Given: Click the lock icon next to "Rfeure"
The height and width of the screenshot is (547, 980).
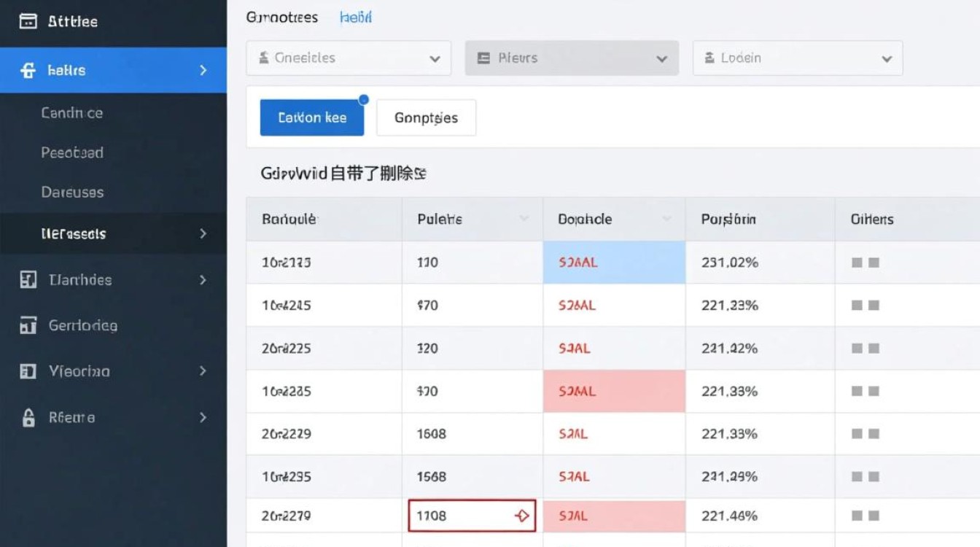Looking at the screenshot, I should click(x=29, y=417).
